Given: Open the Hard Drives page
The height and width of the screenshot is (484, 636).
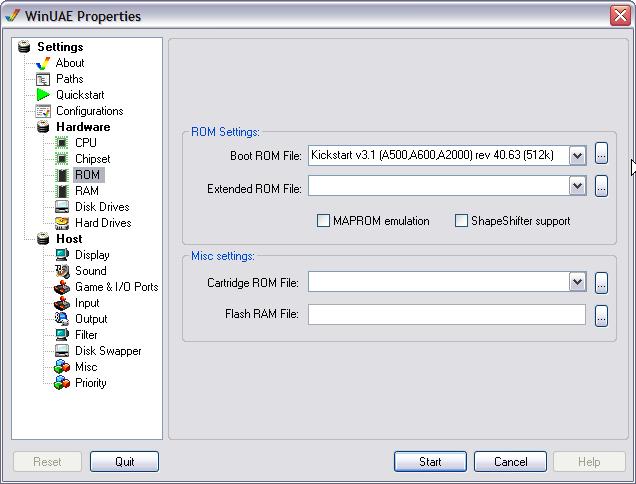Looking at the screenshot, I should coord(103,223).
